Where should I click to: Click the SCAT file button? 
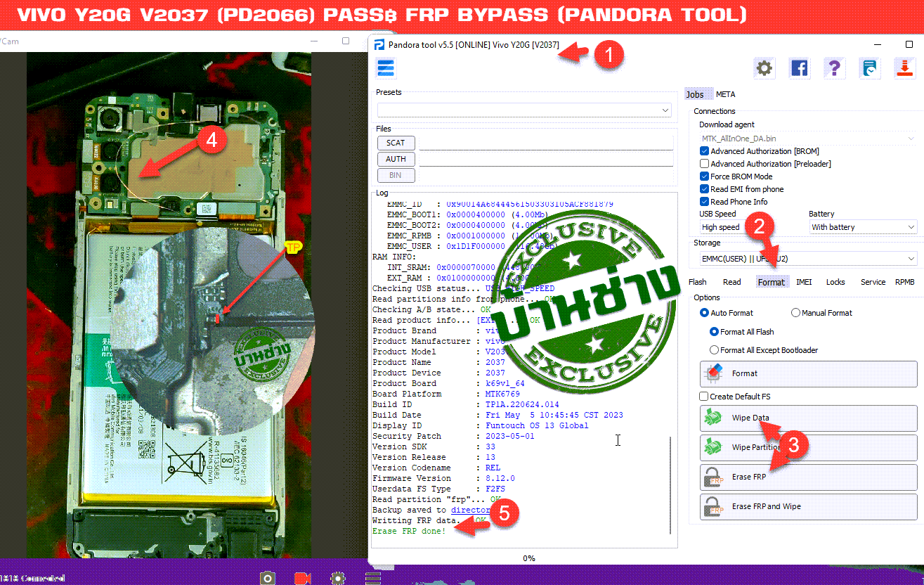tap(396, 143)
